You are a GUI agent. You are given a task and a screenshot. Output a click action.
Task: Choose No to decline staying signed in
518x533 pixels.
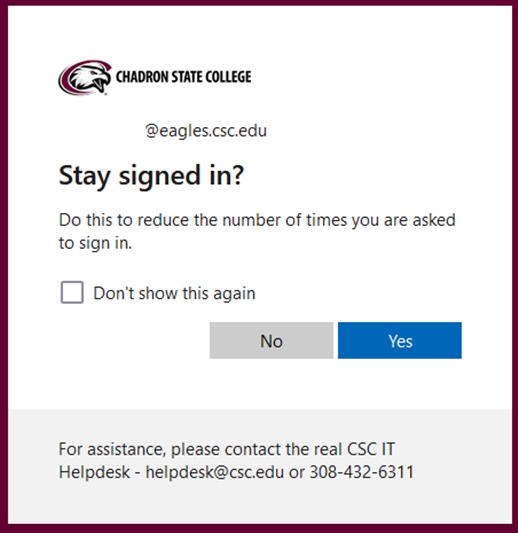pos(271,340)
